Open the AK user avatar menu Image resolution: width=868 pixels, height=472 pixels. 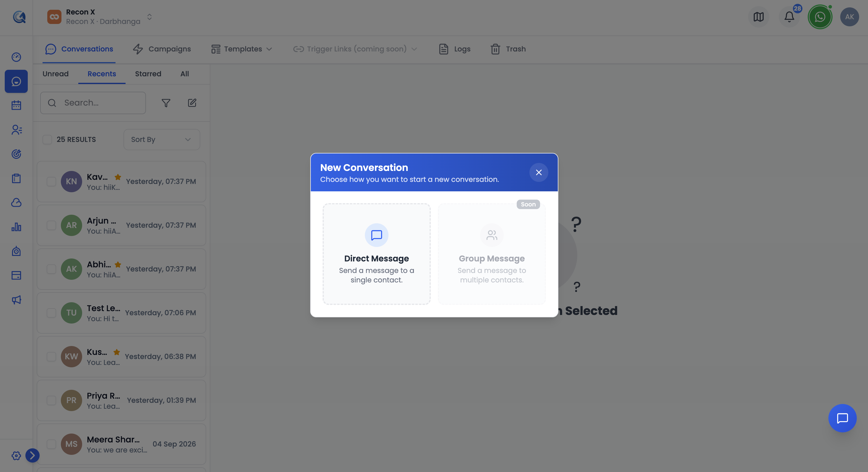coord(849,17)
